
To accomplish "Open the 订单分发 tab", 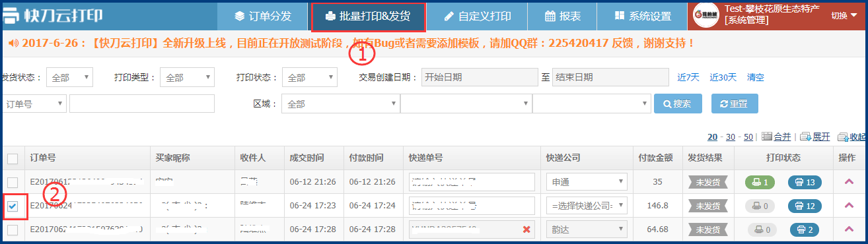I will pos(264,16).
